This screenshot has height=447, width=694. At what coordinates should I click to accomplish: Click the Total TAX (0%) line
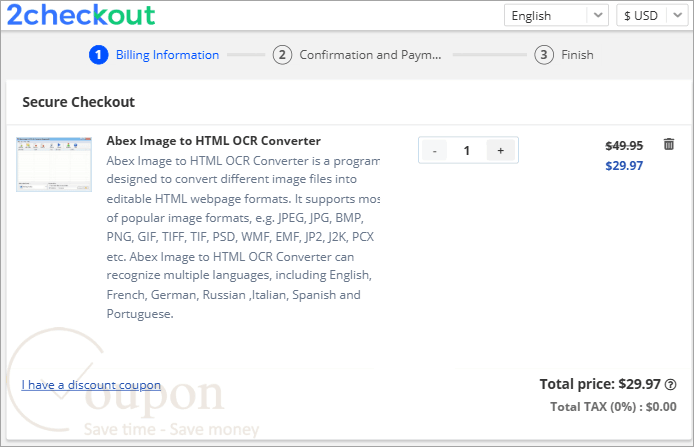click(613, 407)
